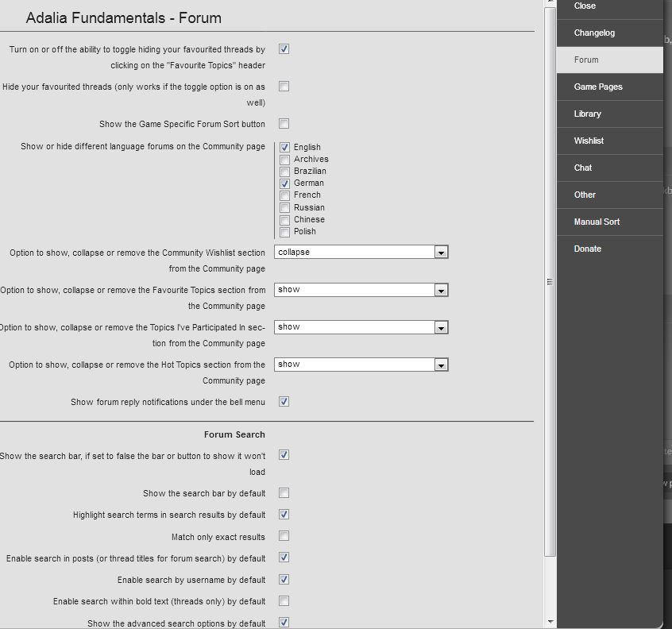Image resolution: width=672 pixels, height=629 pixels.
Task: Go to the Wishlist settings
Action: 609,141
